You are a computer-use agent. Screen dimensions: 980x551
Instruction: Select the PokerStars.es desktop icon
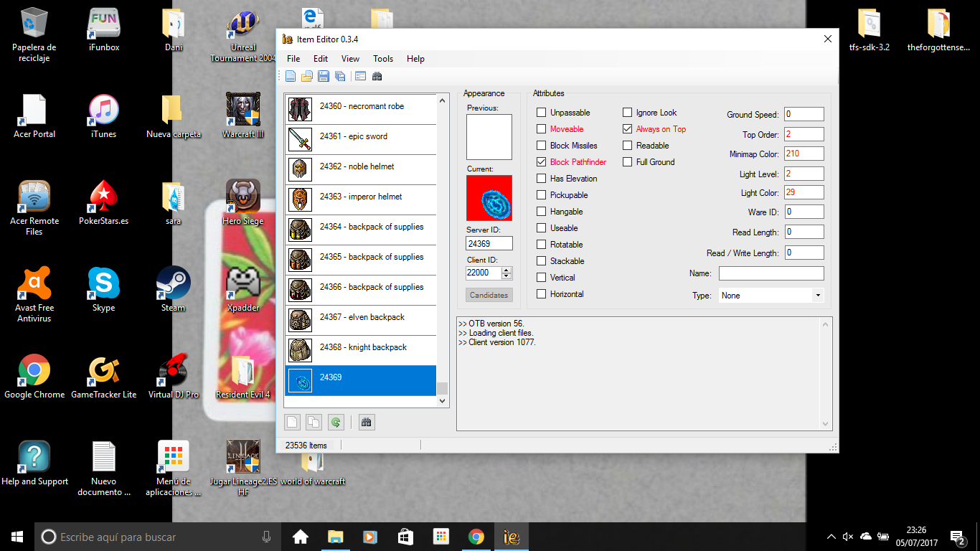pyautogui.click(x=104, y=202)
